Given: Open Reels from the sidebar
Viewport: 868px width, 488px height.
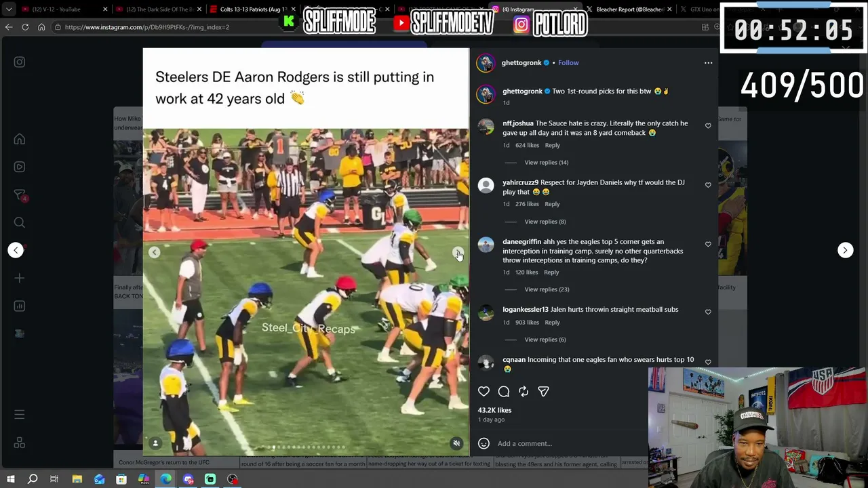Looking at the screenshot, I should click(20, 167).
